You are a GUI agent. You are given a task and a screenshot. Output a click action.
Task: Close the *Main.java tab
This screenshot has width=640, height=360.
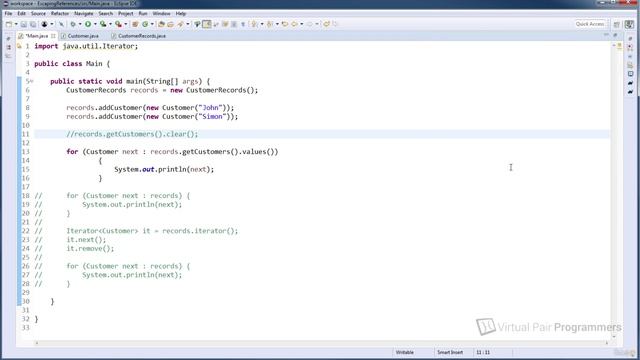[53, 36]
